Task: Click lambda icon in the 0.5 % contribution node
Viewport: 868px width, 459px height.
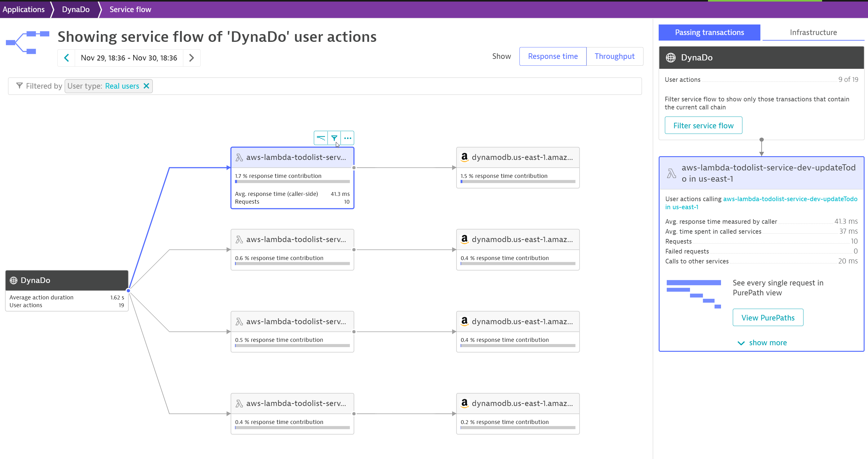Action: (x=239, y=322)
